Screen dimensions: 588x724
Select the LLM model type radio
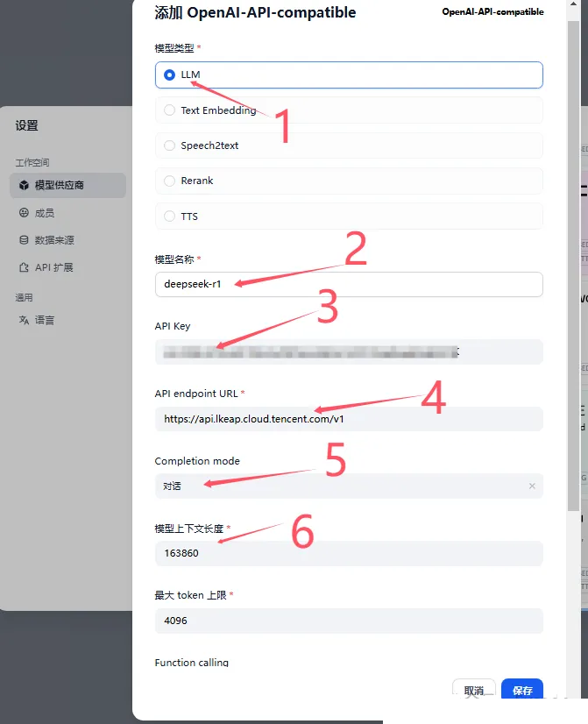coord(349,75)
